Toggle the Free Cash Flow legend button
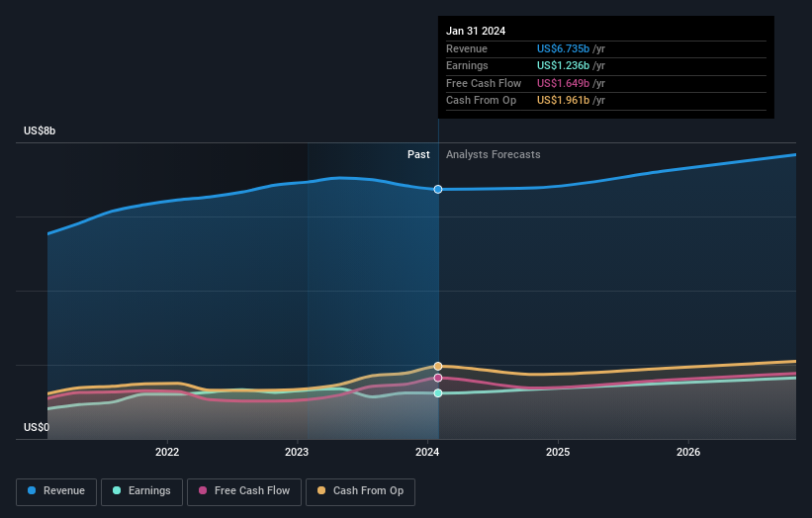 point(244,491)
